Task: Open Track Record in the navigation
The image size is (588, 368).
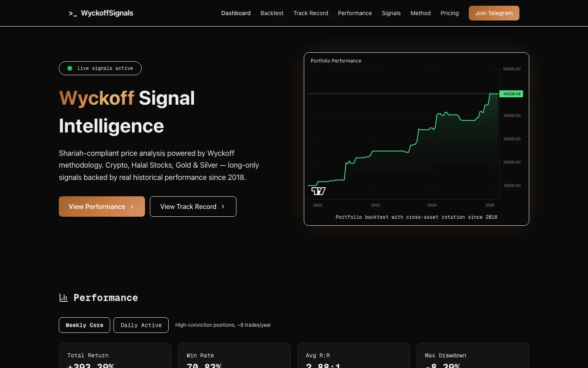Action: coord(311,13)
